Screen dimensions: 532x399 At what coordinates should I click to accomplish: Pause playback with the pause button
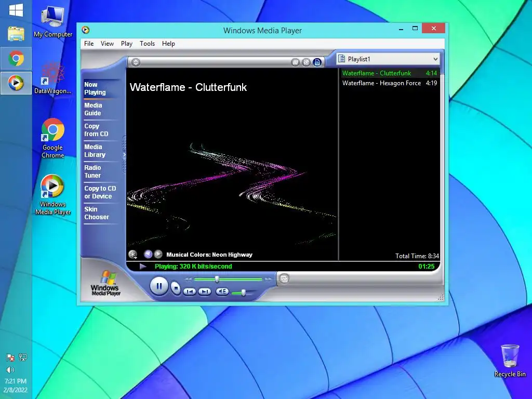[x=159, y=286]
